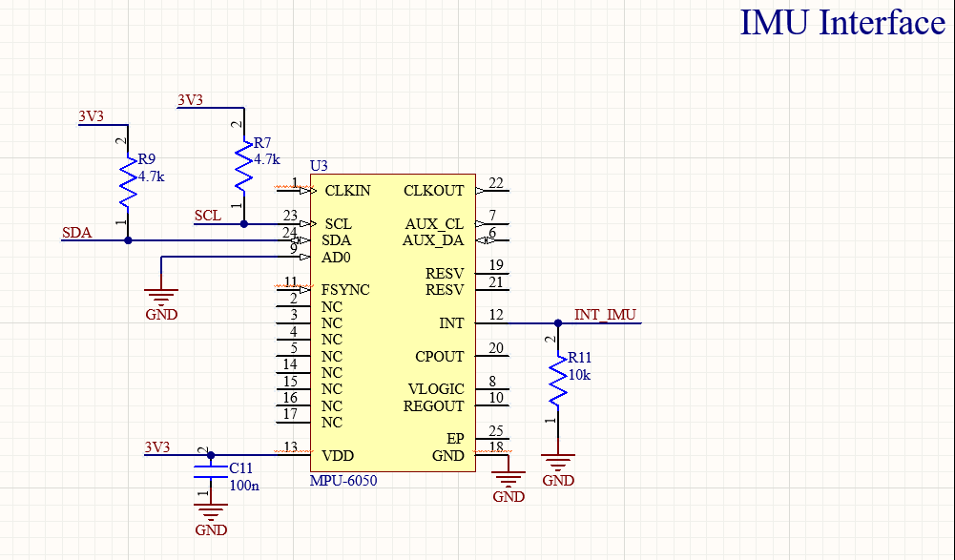Click pin number 20 on CPOUT
The image size is (955, 560).
click(496, 348)
